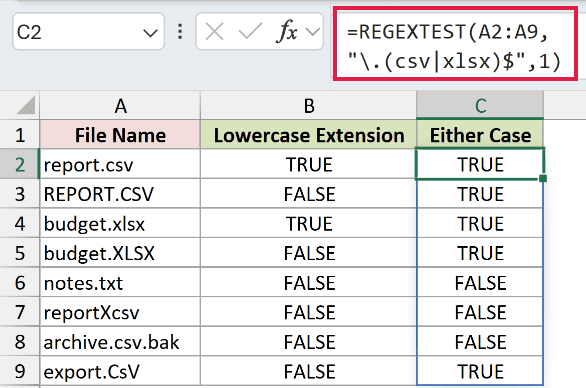Select column B header

point(308,106)
